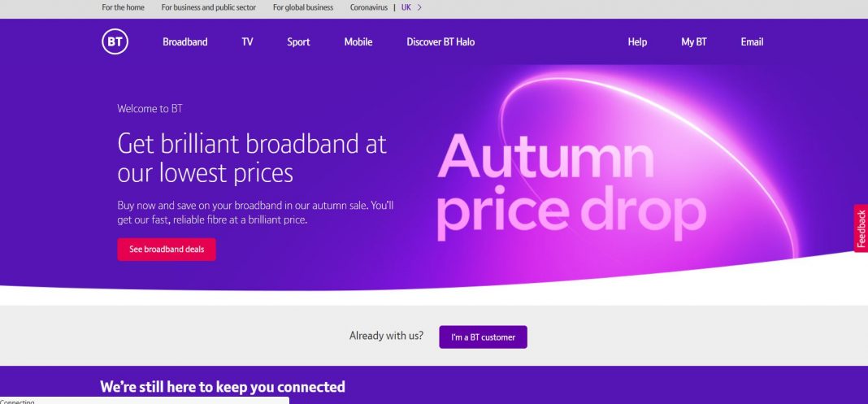
Task: Visit the For global business link
Action: (304, 7)
